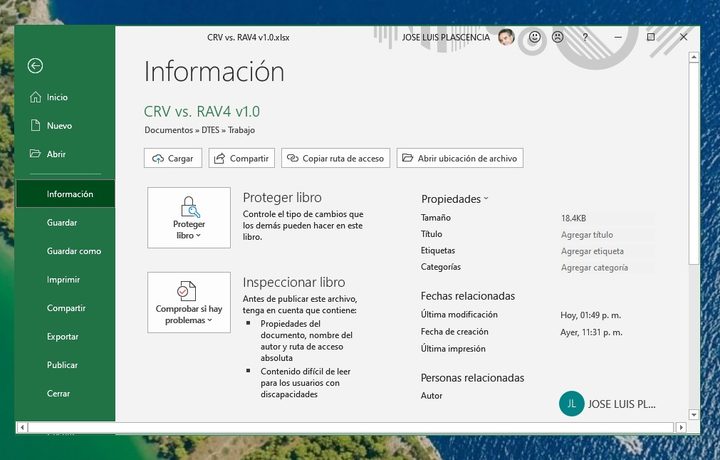Click the 18.4KB size value
The width and height of the screenshot is (720, 460).
click(574, 218)
